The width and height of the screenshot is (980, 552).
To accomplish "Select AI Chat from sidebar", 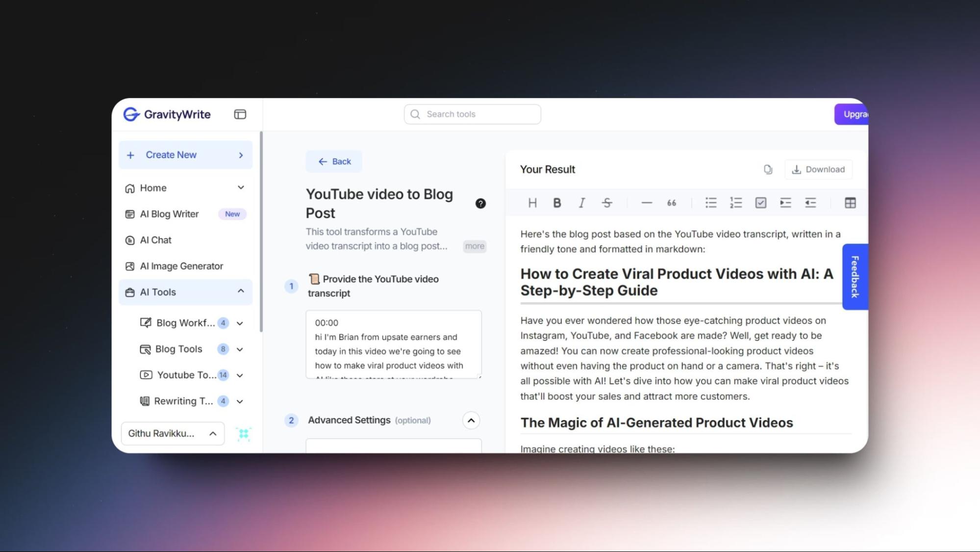I will [155, 240].
